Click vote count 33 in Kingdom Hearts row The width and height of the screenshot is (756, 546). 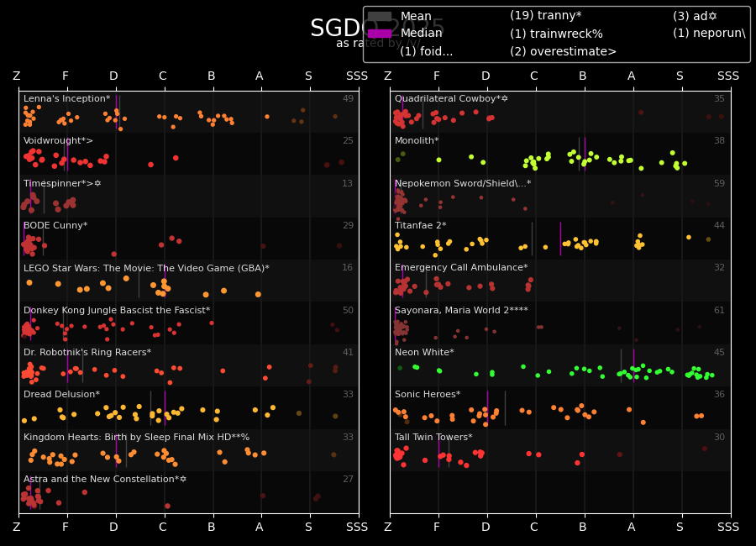pyautogui.click(x=348, y=437)
